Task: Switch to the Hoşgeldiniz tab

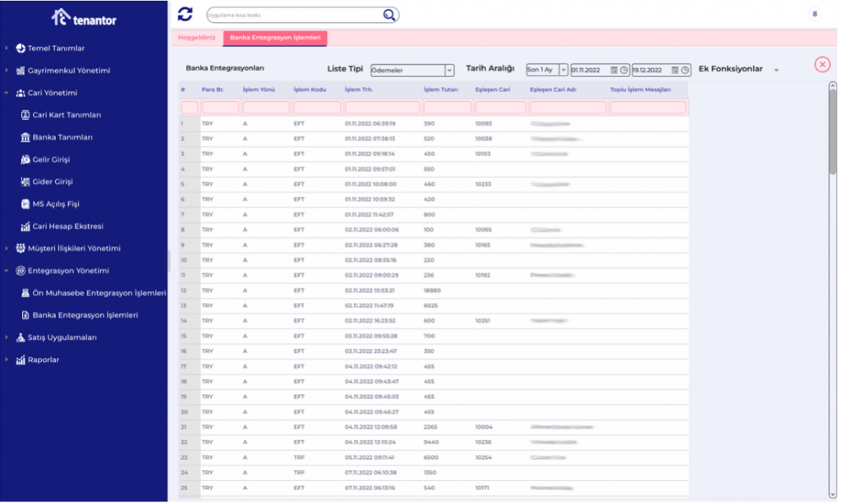Action: point(197,38)
